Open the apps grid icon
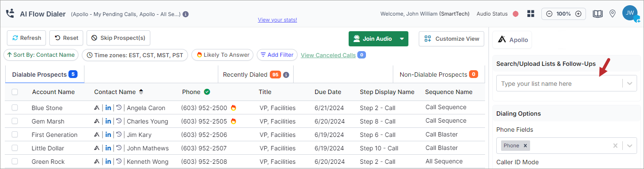The image size is (644, 169). point(531,13)
